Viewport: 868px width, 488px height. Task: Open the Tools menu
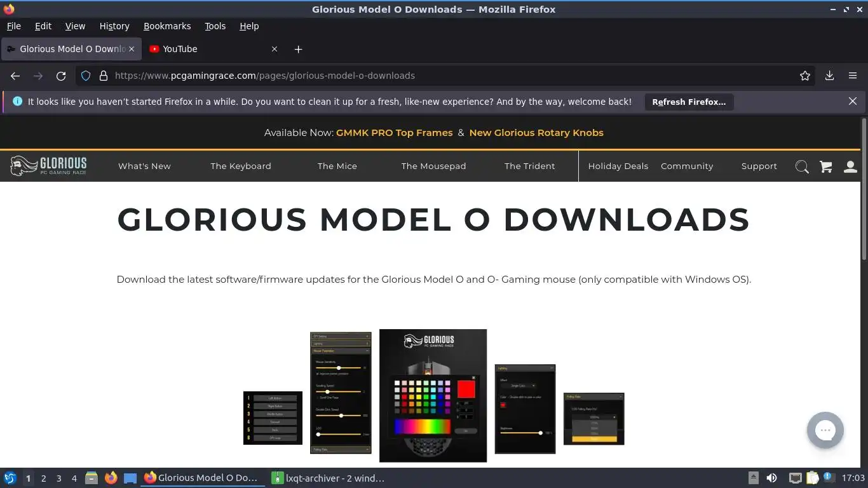215,26
